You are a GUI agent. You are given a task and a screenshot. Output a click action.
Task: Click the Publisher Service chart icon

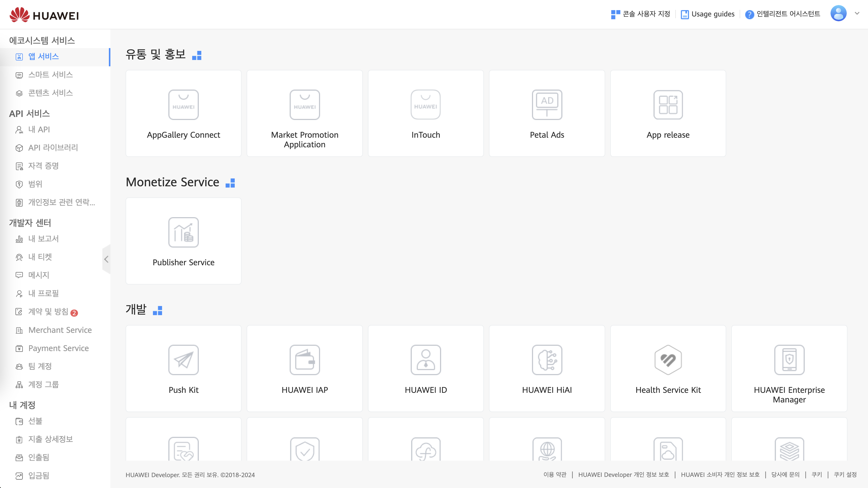[183, 232]
